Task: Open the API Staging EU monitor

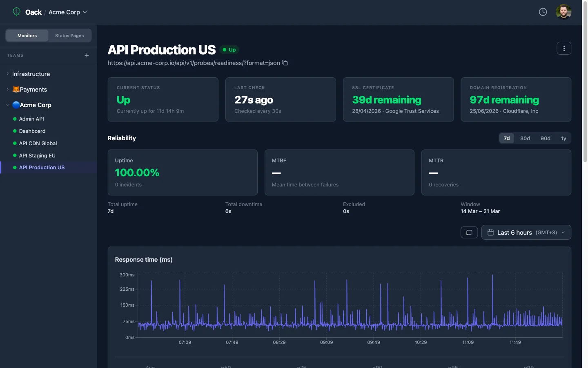Action: coord(37,155)
